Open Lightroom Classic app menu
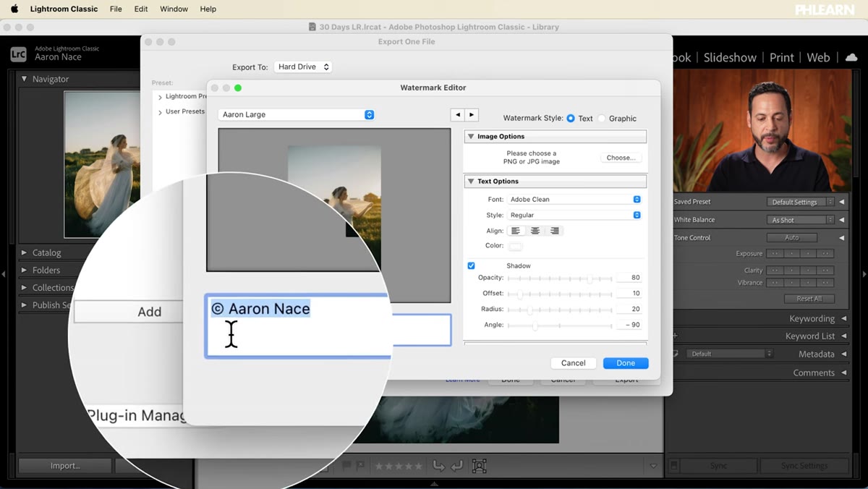This screenshot has width=868, height=489. (64, 9)
